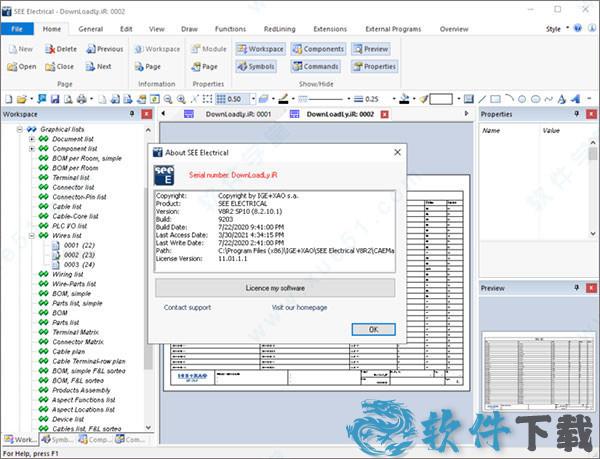Open the grid size 0.50 dropdown
Screen dimensions: 600x459
pyautogui.click(x=253, y=99)
